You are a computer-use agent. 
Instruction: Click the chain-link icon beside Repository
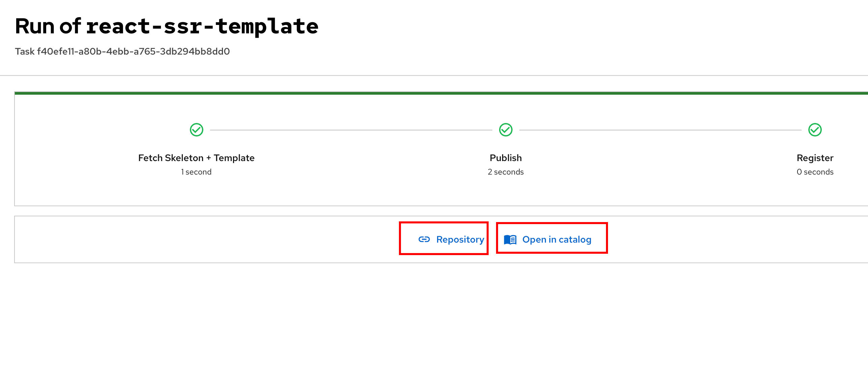[x=424, y=239]
